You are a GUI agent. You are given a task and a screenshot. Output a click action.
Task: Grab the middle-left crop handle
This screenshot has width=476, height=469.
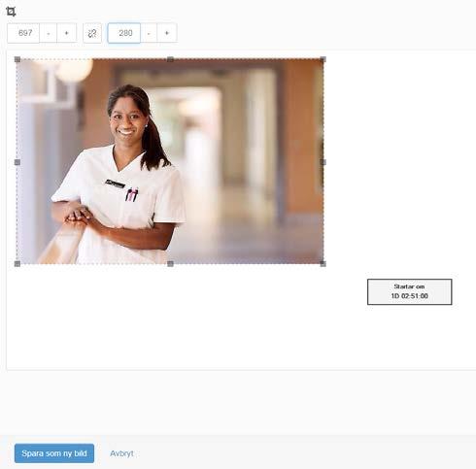coord(17,162)
